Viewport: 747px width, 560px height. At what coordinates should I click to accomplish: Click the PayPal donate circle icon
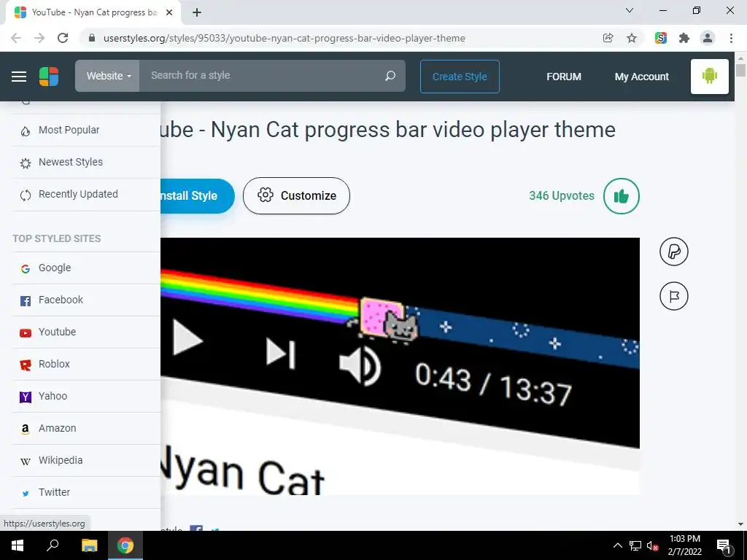(x=673, y=252)
